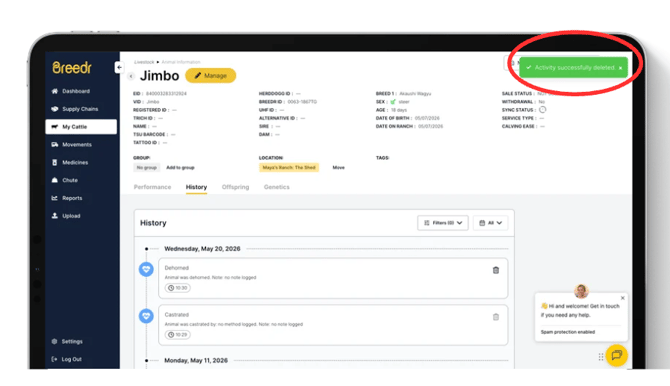Click the Dehorned activity heart icon
The image size is (670, 386).
tap(146, 269)
